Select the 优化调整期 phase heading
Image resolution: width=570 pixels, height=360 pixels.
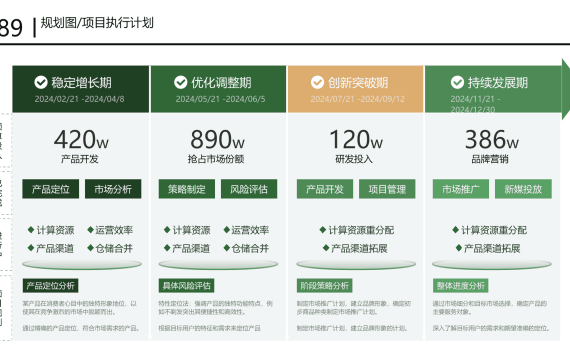tap(221, 83)
